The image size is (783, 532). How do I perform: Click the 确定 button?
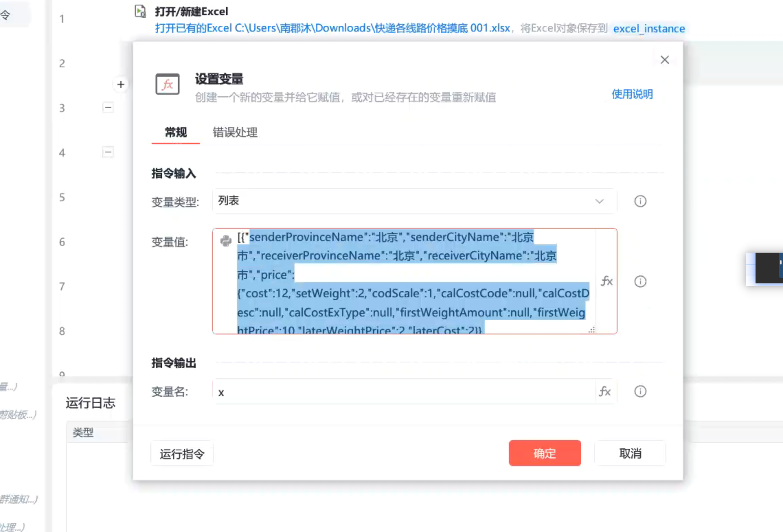(x=545, y=453)
